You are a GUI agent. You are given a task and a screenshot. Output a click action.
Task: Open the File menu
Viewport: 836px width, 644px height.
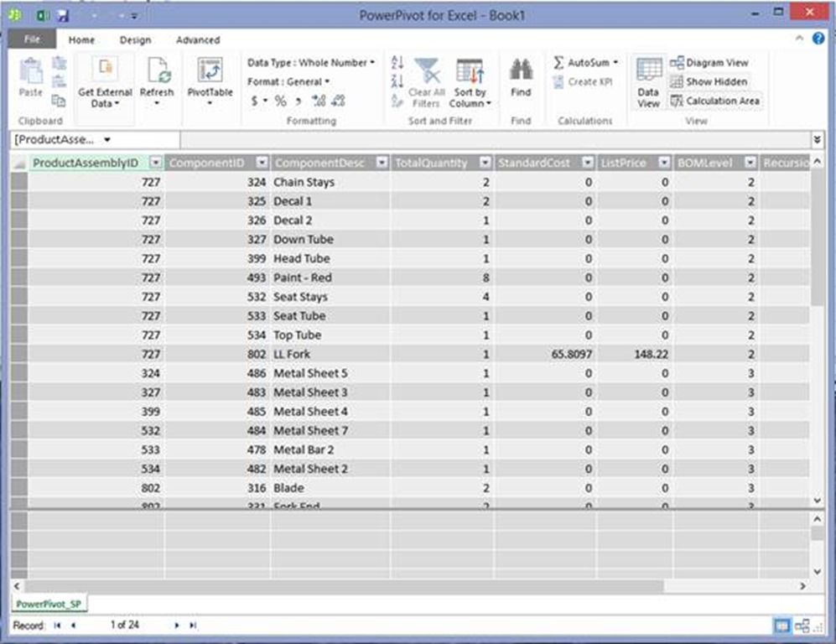32,39
